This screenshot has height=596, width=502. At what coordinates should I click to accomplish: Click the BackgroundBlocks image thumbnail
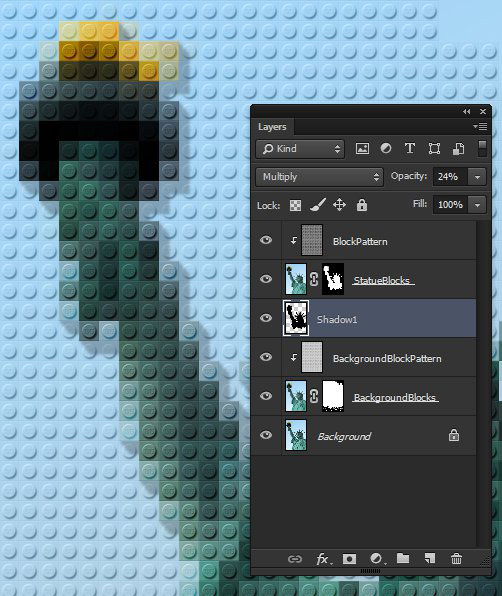click(296, 396)
